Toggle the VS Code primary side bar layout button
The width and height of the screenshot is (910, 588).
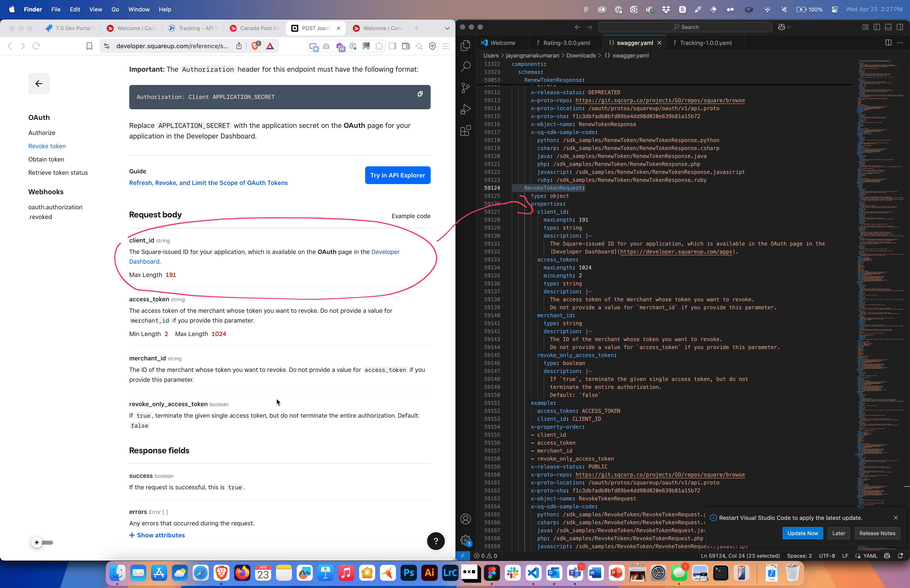pos(877,27)
